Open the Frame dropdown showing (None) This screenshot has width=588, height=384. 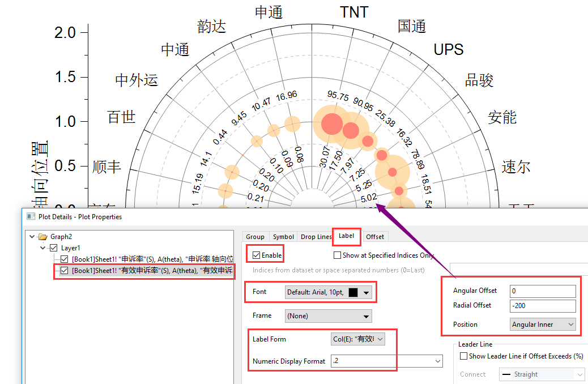(366, 316)
